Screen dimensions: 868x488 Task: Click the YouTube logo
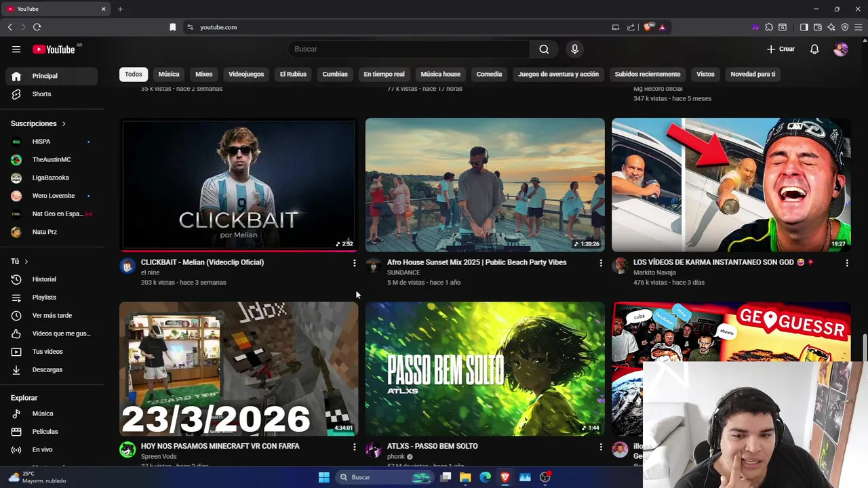pyautogui.click(x=54, y=49)
